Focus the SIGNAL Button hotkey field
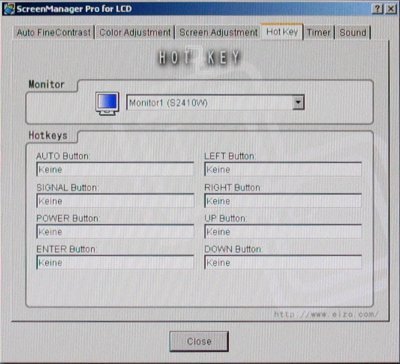 coord(115,201)
